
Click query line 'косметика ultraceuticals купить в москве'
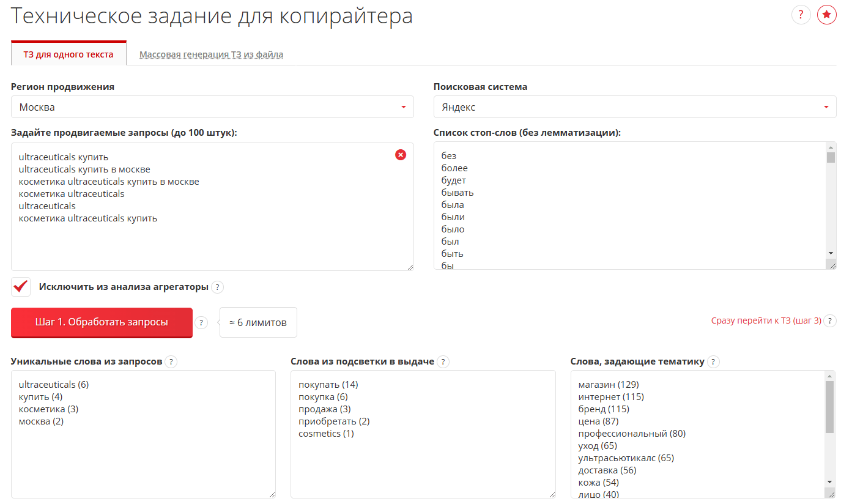[x=109, y=182]
